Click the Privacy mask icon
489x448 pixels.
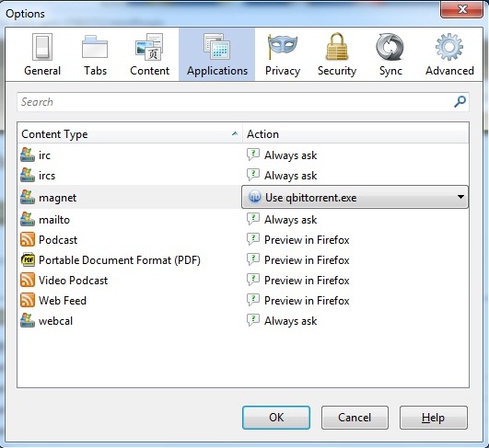pos(282,47)
